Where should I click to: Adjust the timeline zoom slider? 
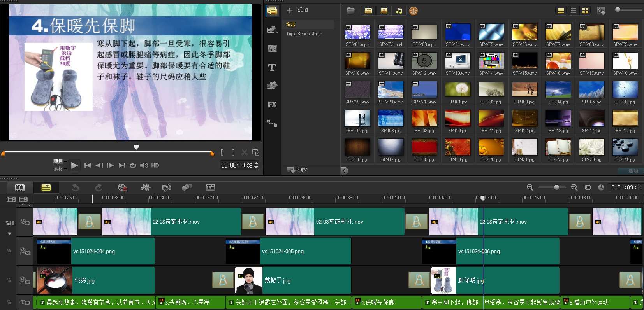point(557,187)
